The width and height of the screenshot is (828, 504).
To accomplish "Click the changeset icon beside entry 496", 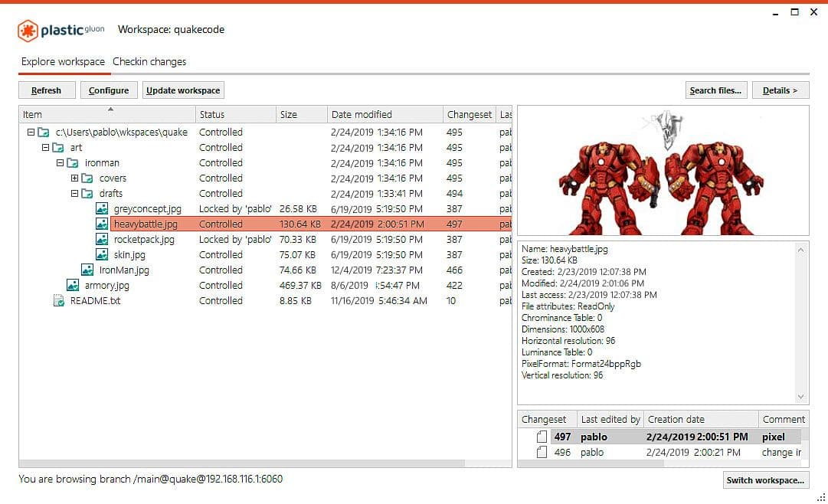I will click(x=541, y=452).
